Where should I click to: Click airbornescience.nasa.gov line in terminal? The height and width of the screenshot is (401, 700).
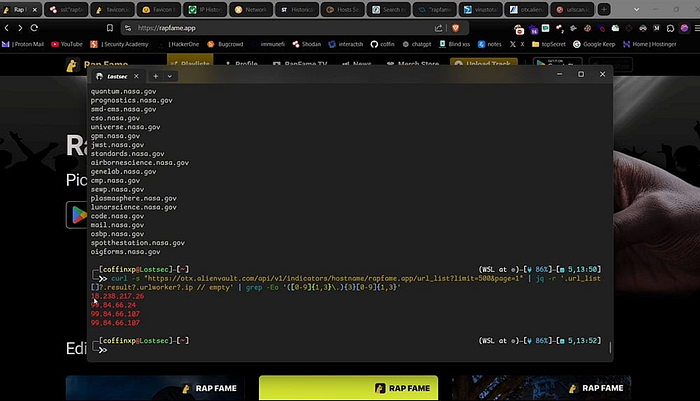point(140,163)
